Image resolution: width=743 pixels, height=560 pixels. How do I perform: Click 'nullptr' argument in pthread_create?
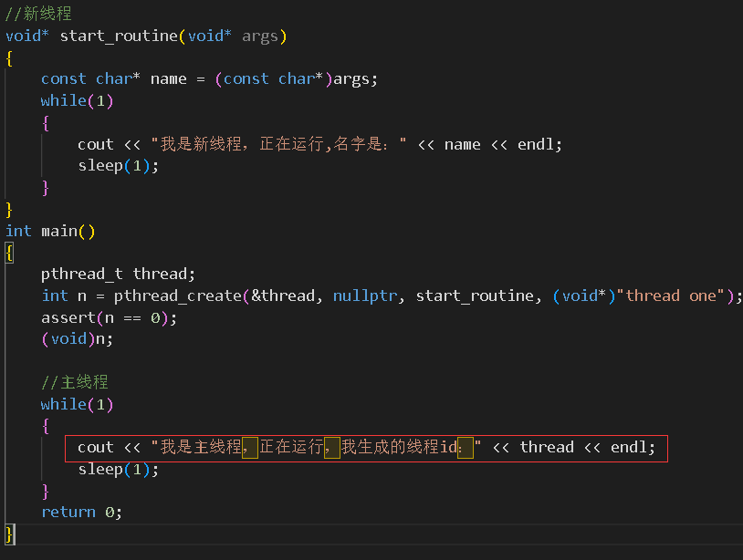[x=365, y=296]
